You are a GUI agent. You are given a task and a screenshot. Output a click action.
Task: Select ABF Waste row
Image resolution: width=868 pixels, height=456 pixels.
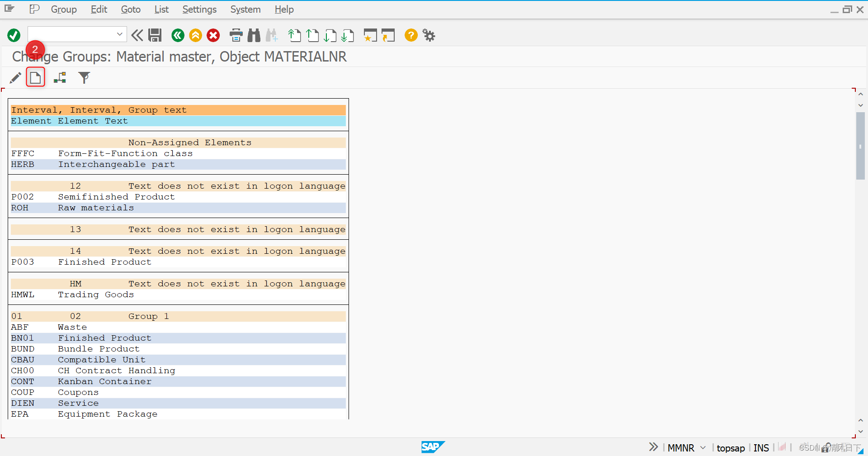point(178,327)
